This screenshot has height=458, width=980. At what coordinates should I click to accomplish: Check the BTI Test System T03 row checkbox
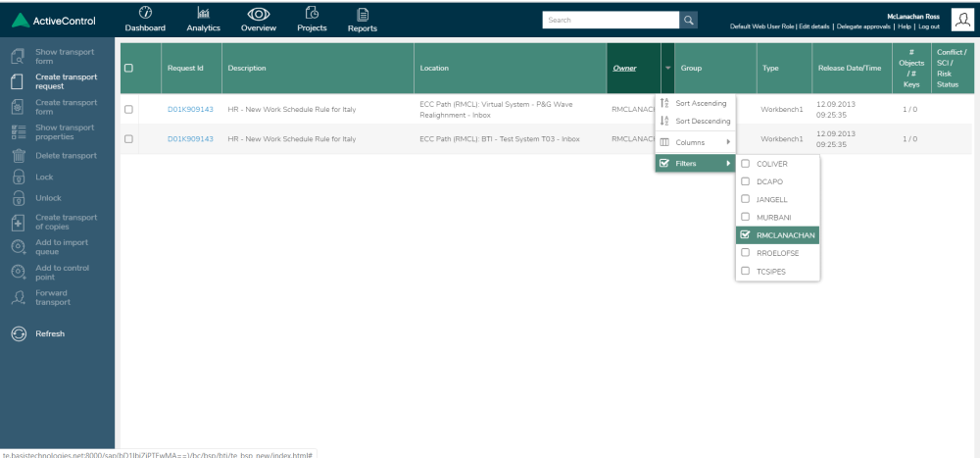tap(128, 139)
